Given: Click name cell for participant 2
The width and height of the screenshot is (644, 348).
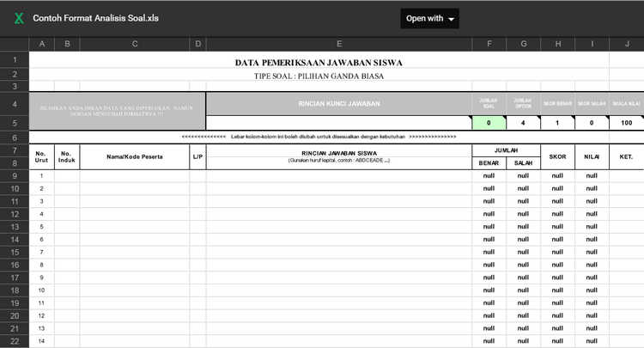Looking at the screenshot, I should pyautogui.click(x=135, y=188).
